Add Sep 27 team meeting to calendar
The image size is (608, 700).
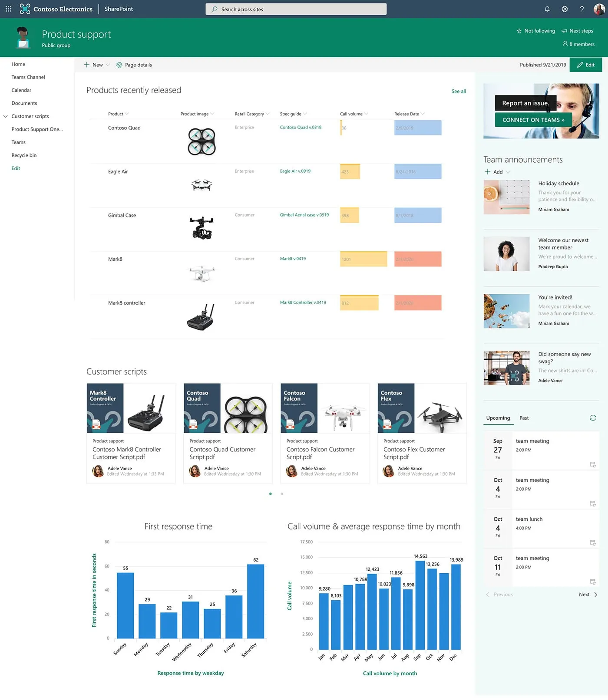pyautogui.click(x=592, y=464)
